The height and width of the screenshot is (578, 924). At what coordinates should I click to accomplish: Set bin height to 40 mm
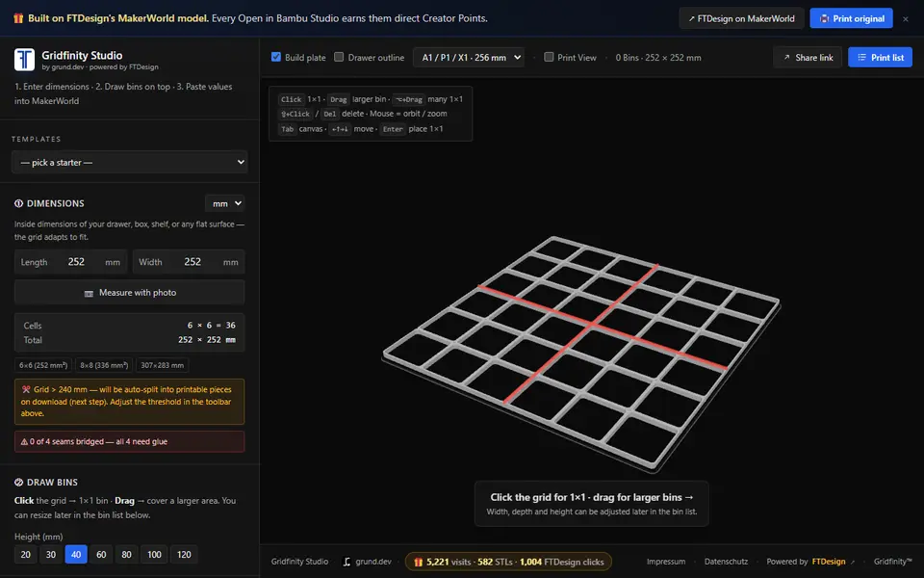(x=76, y=555)
